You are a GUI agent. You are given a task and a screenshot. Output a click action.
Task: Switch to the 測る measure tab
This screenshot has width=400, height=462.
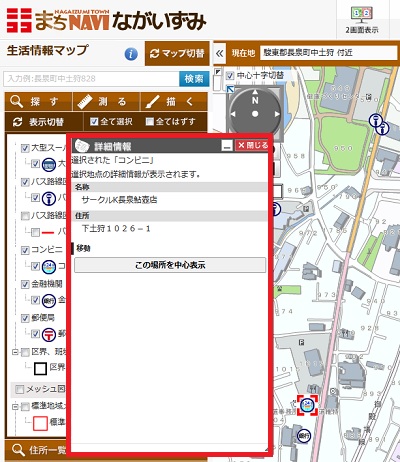106,102
